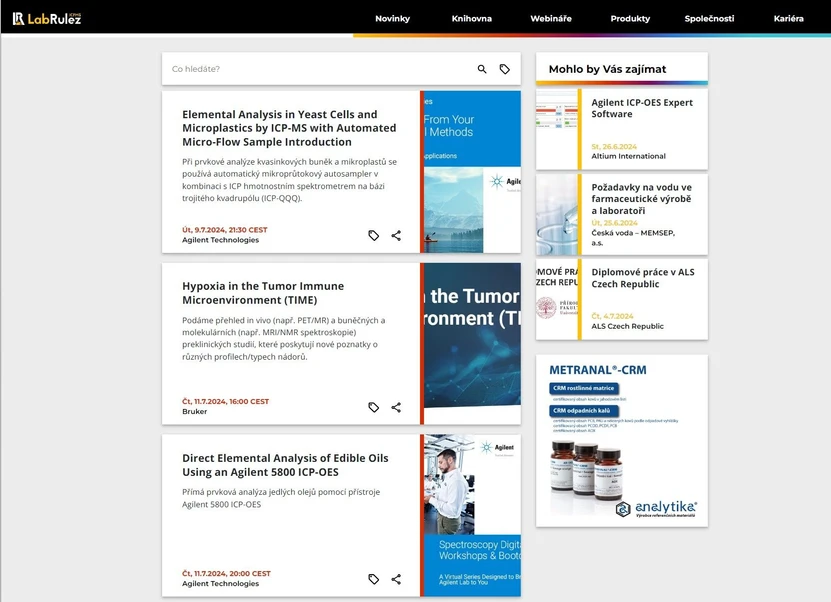Click the search magnifier icon
831x602 pixels.
tap(482, 69)
